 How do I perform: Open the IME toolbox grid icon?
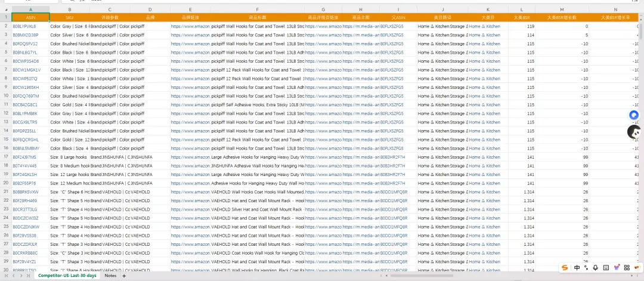point(627,267)
